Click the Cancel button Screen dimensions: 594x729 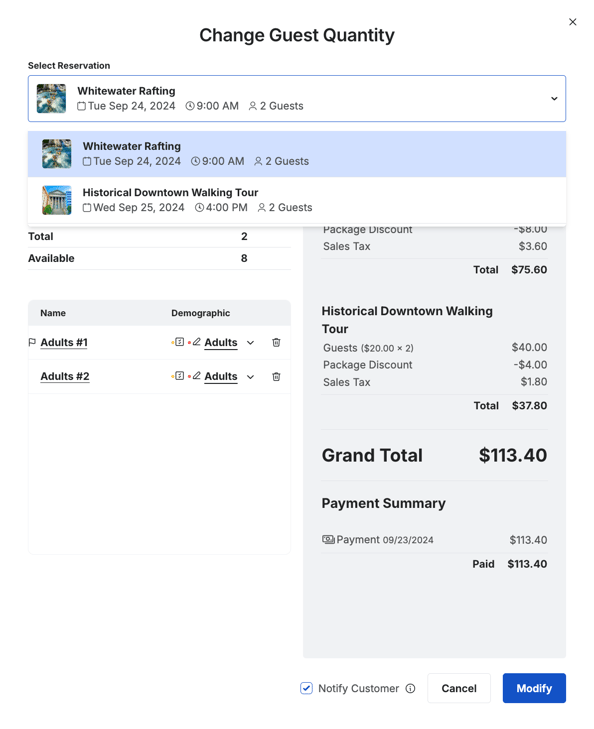(x=459, y=688)
